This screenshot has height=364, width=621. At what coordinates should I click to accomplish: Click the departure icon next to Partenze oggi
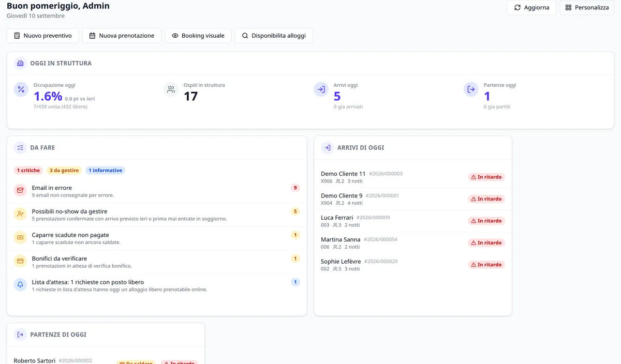(471, 89)
